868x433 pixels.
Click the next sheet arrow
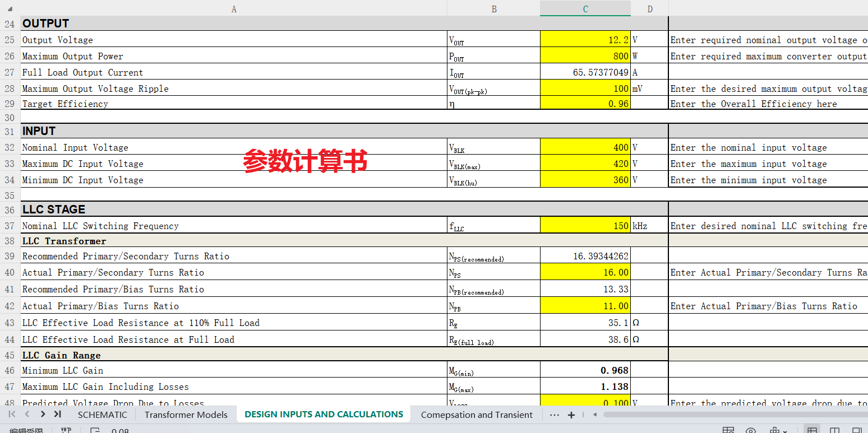coord(43,415)
